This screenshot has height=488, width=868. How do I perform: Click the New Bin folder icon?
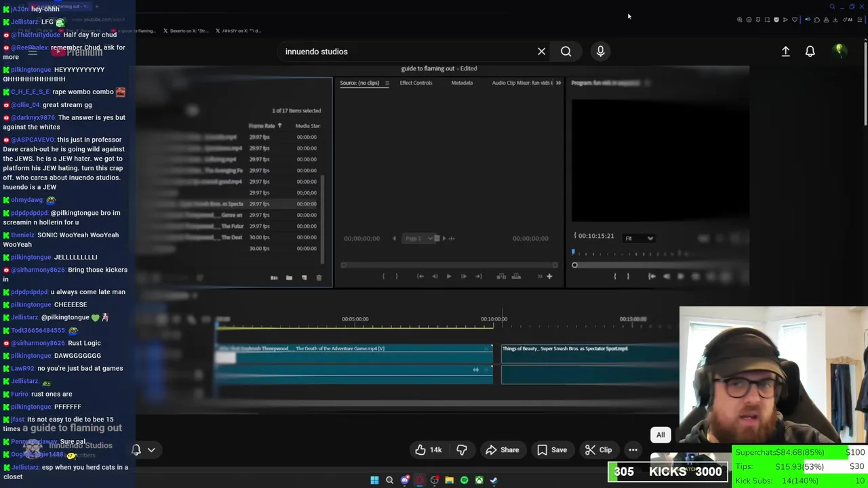coord(289,277)
